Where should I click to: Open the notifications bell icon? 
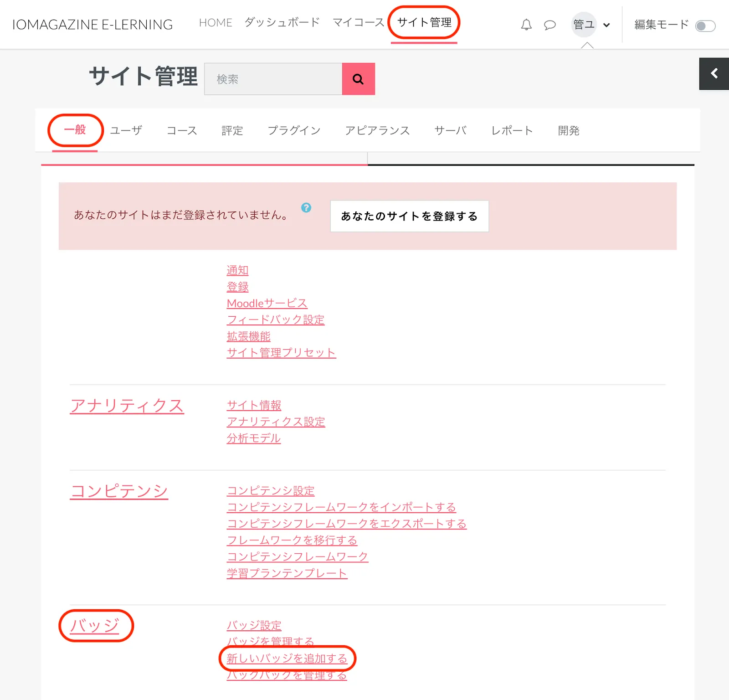(x=526, y=25)
